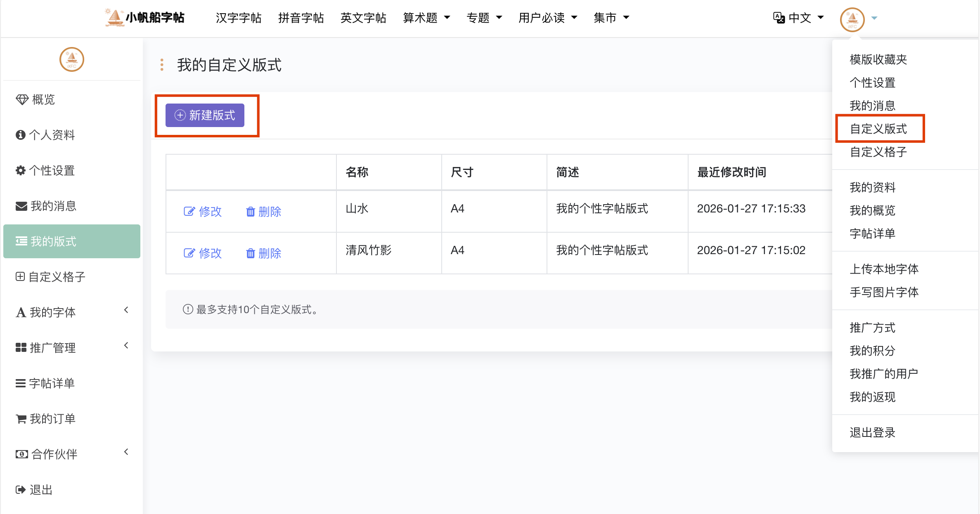Click the translate language icon
Screen dimensions: 980x514
[x=779, y=18]
